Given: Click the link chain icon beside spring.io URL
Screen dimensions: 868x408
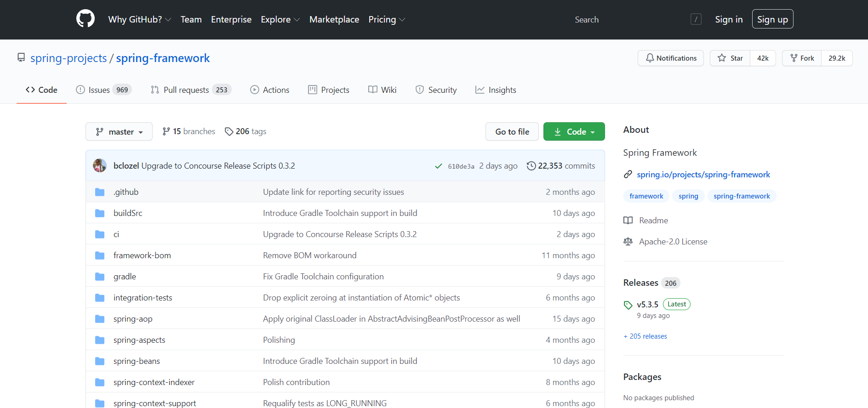Looking at the screenshot, I should point(628,175).
